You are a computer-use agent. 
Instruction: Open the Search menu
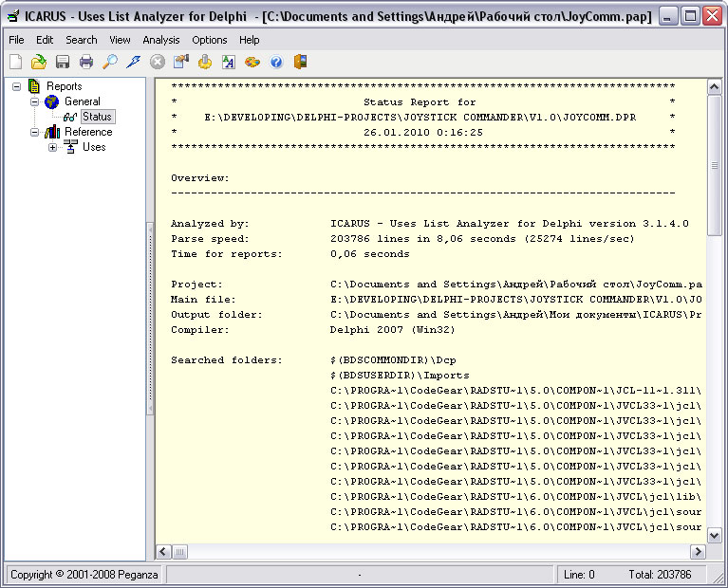tap(82, 40)
